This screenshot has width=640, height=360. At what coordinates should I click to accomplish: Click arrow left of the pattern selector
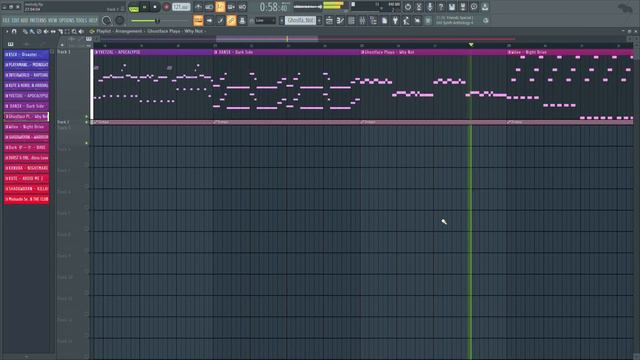(282, 20)
